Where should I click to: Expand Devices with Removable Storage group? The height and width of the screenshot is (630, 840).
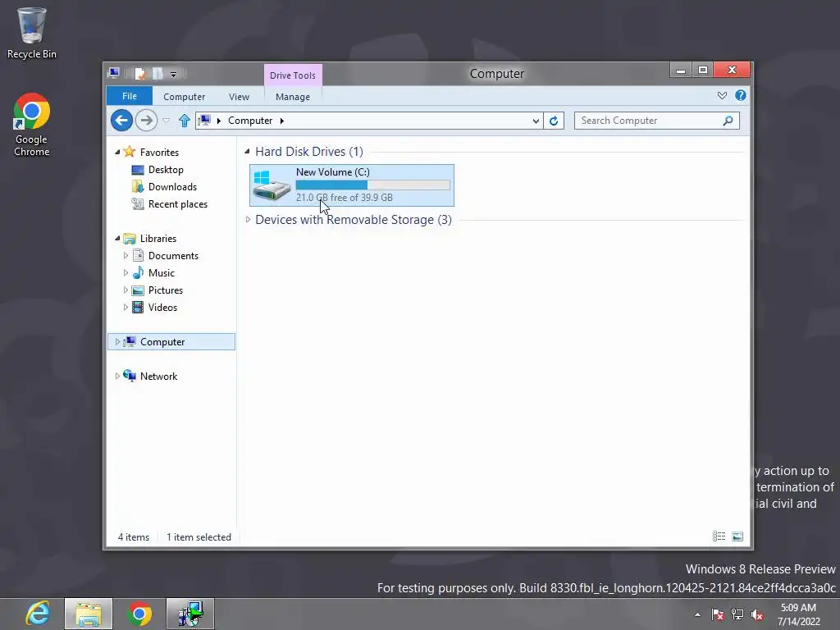point(248,220)
